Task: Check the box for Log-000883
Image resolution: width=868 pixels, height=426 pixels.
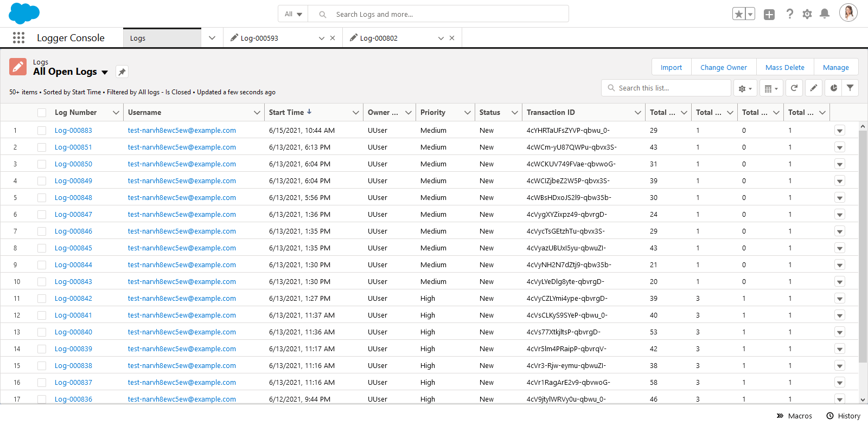Action: [42, 131]
